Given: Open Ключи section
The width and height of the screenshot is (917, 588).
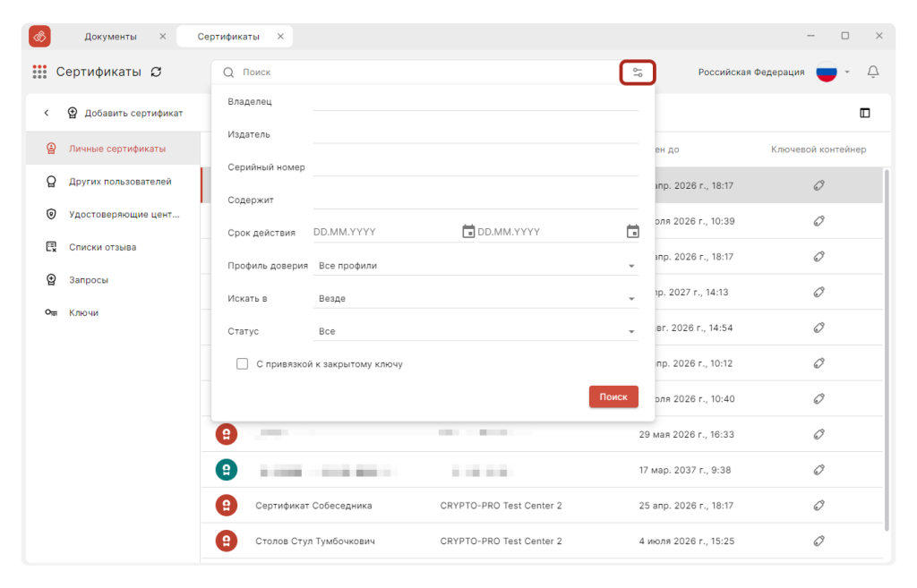Looking at the screenshot, I should pos(114,312).
